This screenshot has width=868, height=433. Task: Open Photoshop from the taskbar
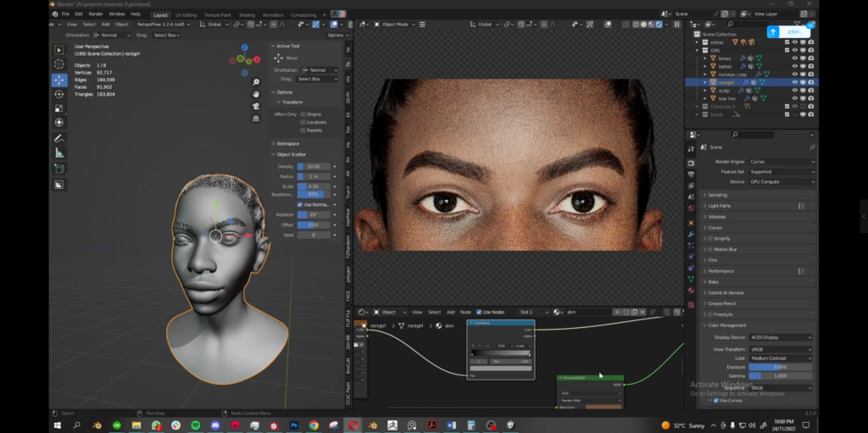294,425
